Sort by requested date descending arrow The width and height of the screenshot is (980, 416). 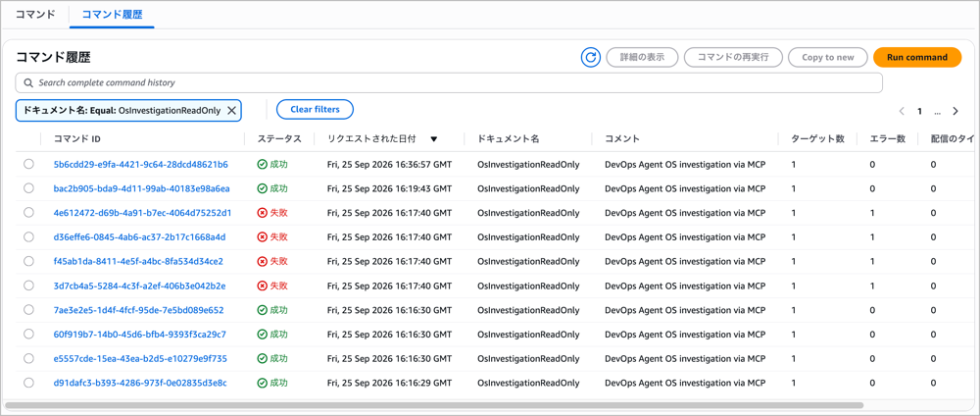tap(434, 139)
